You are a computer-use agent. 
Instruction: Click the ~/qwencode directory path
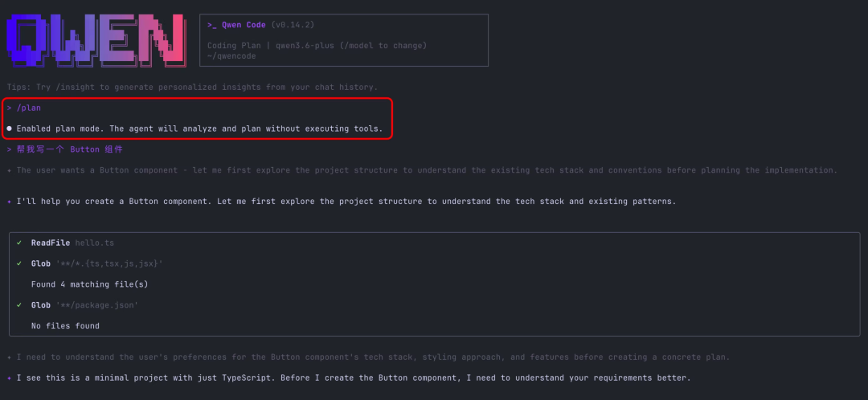click(231, 56)
